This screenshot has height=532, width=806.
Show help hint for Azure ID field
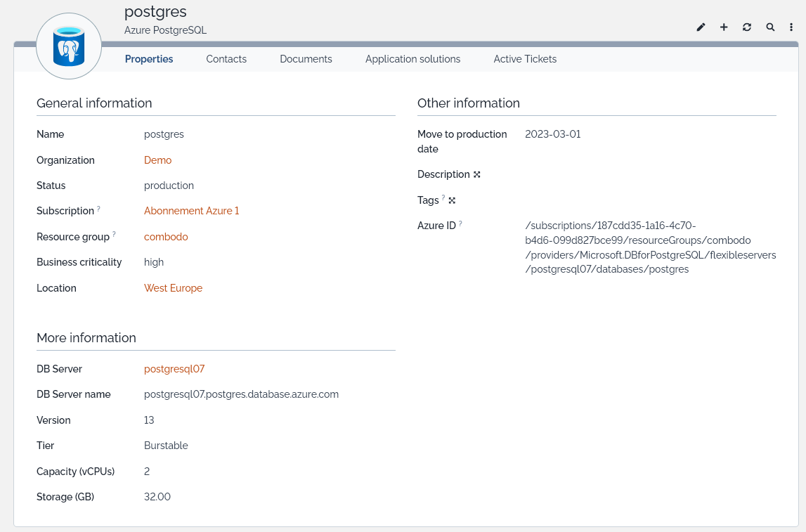click(x=460, y=223)
